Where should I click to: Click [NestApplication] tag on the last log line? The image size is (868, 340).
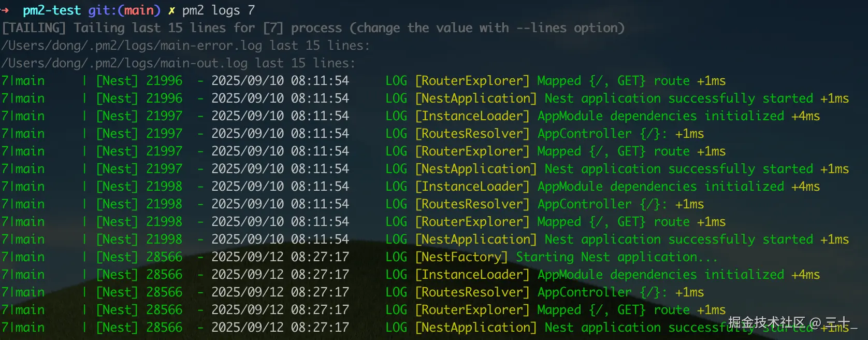pyautogui.click(x=476, y=328)
